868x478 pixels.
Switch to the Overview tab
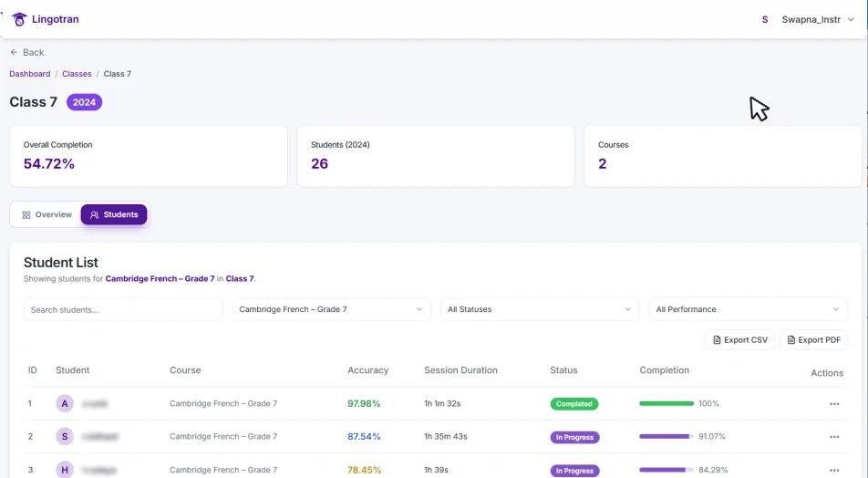tap(46, 215)
